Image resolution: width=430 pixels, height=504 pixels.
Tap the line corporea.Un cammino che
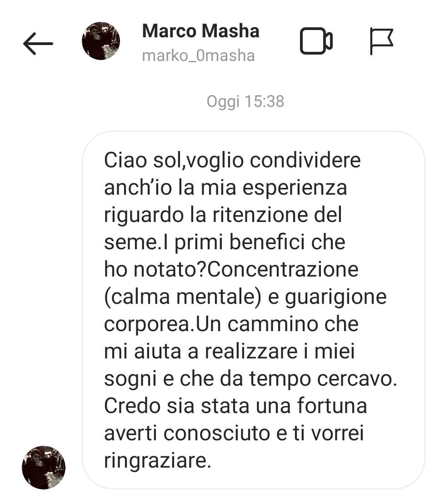[x=231, y=324]
